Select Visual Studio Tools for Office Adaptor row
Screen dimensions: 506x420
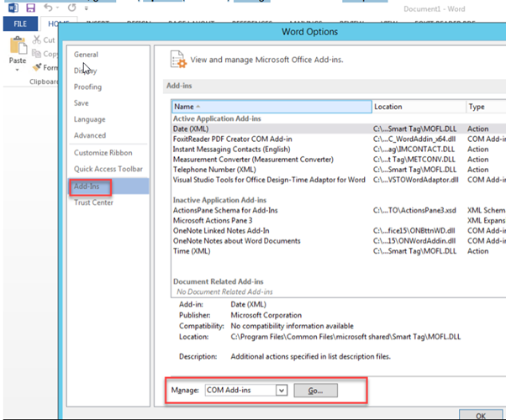coord(339,180)
